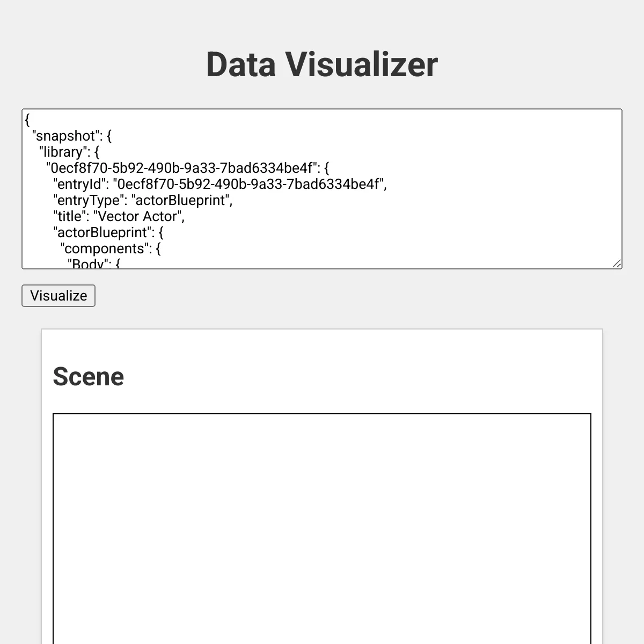This screenshot has height=644, width=644.
Task: Grab the textarea resize handle
Action: [617, 263]
